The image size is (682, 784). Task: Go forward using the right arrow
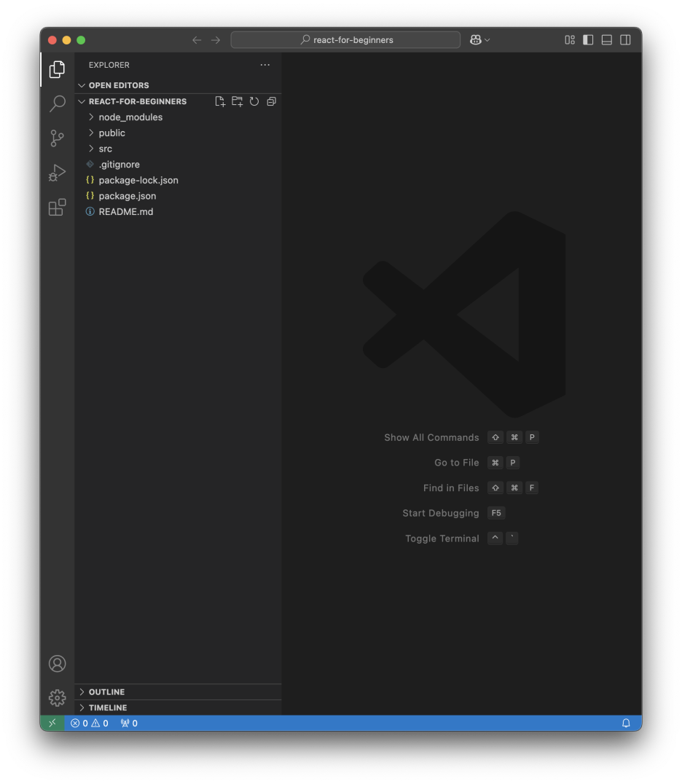tap(216, 40)
